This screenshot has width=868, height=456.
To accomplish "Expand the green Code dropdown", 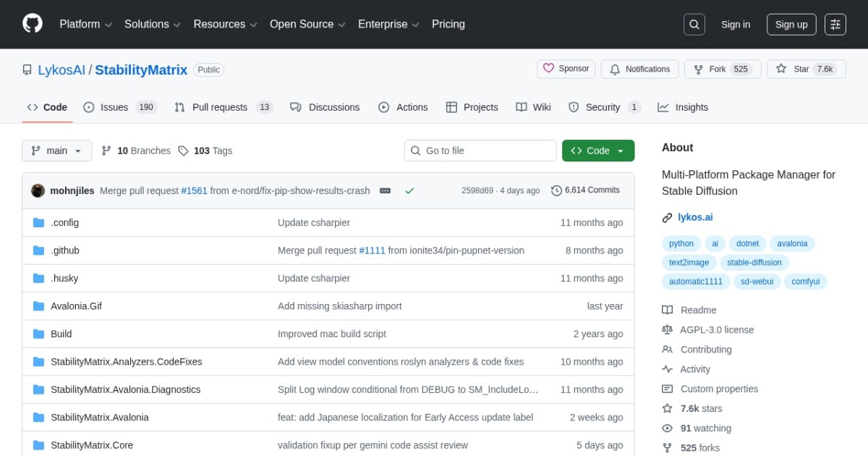I will click(597, 151).
